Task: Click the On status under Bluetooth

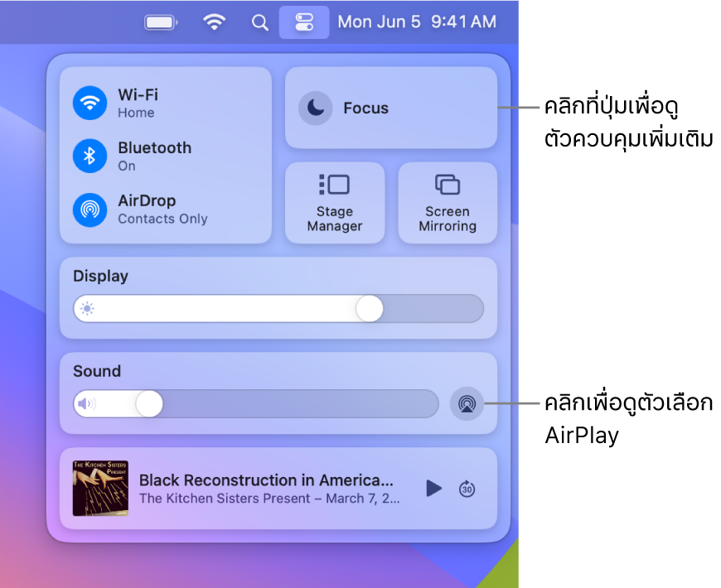Action: click(x=127, y=166)
